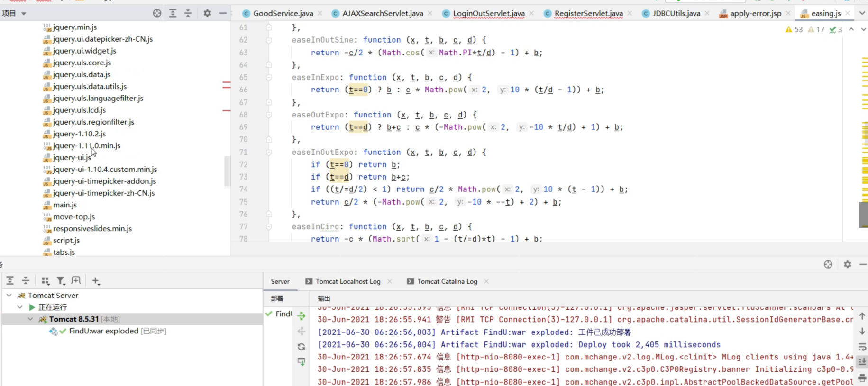868x386 pixels.
Task: Click the 53 warnings indicator
Action: tap(794, 29)
